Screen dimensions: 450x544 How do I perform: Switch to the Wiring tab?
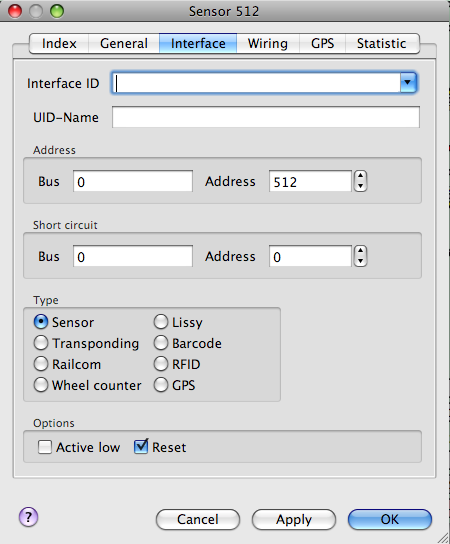268,43
